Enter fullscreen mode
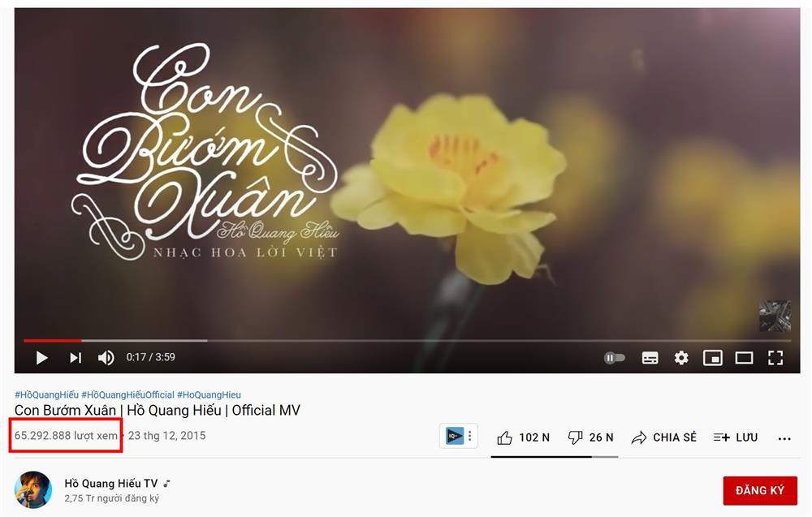The width and height of the screenshot is (812, 517). 775,358
